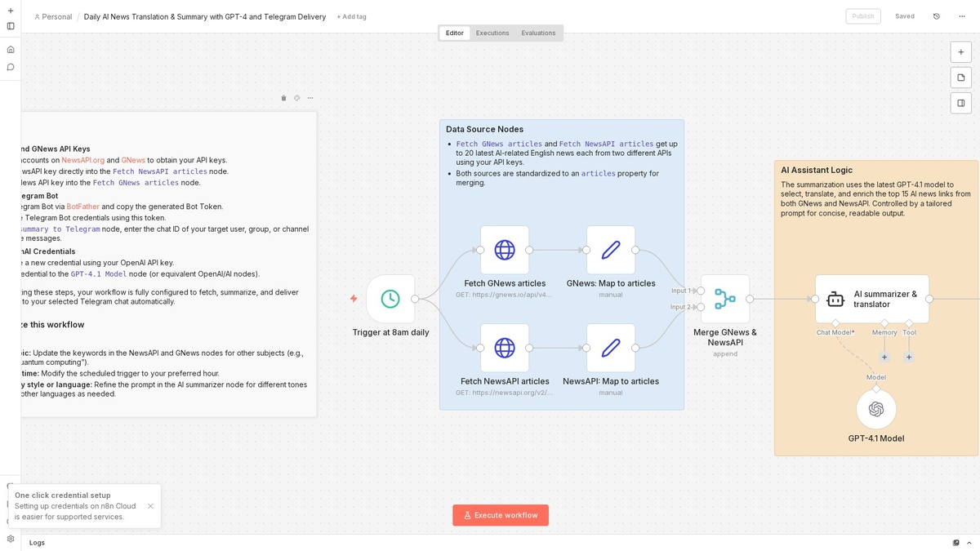
Task: Delete sticky note with trash icon
Action: (x=283, y=98)
